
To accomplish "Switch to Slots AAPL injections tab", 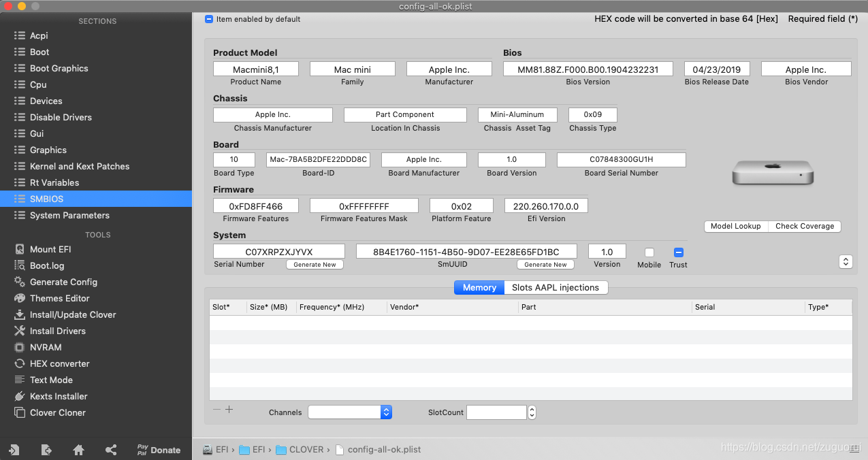I will [556, 287].
